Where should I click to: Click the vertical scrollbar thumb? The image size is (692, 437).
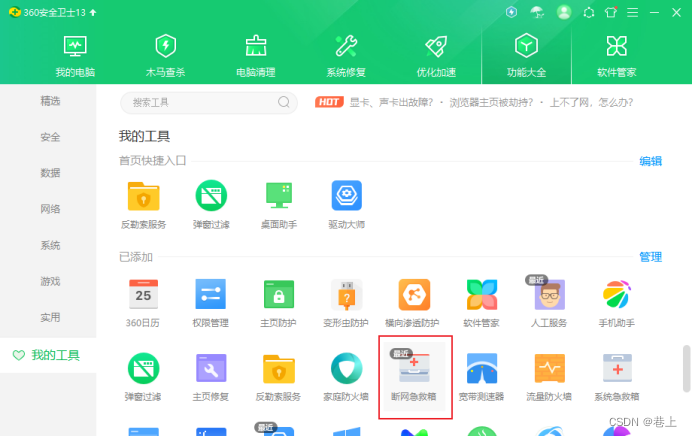click(686, 369)
